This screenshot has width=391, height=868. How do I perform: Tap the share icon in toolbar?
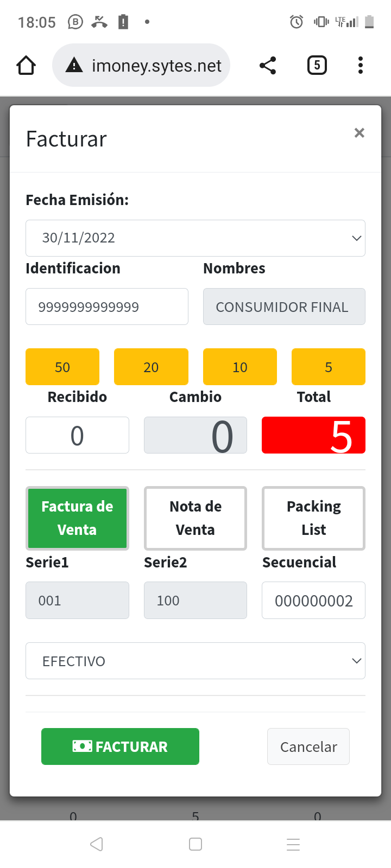point(268,66)
